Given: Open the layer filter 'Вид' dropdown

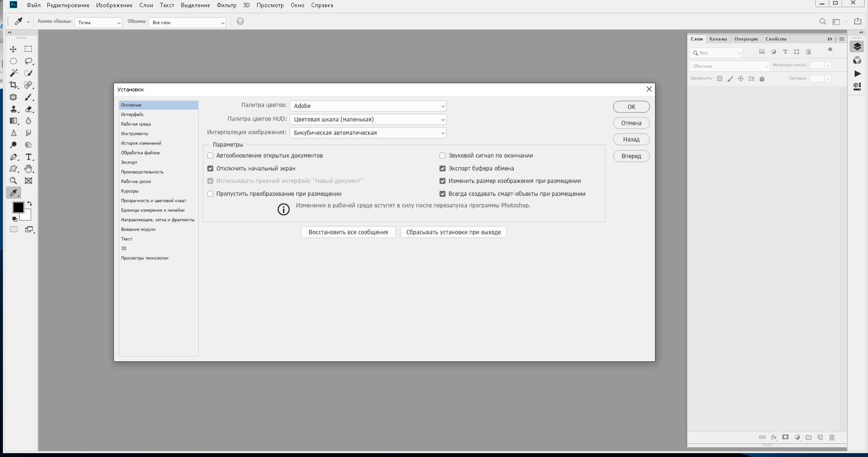Looking at the screenshot, I should point(716,53).
